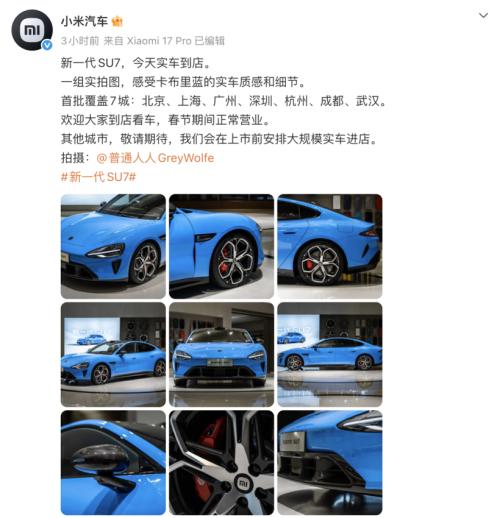Open the front wheel red caliper photo

click(221, 246)
